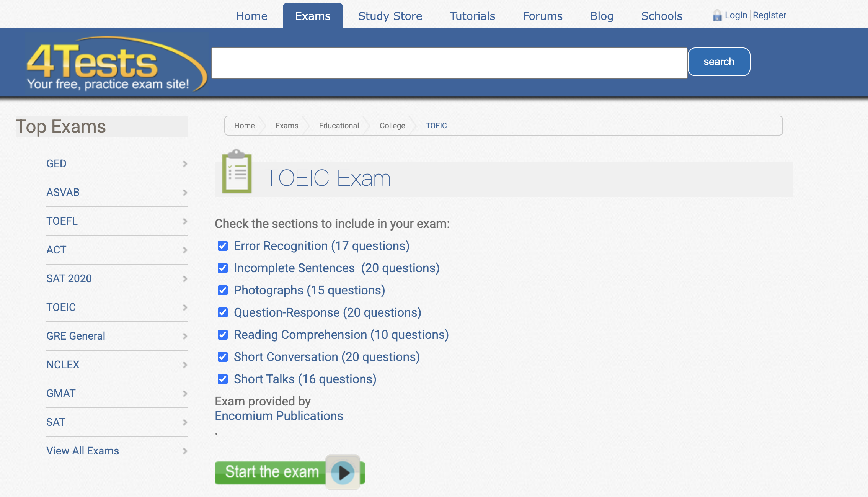868x497 pixels.
Task: Click the chevron arrow beside View All Exams
Action: [x=185, y=451]
